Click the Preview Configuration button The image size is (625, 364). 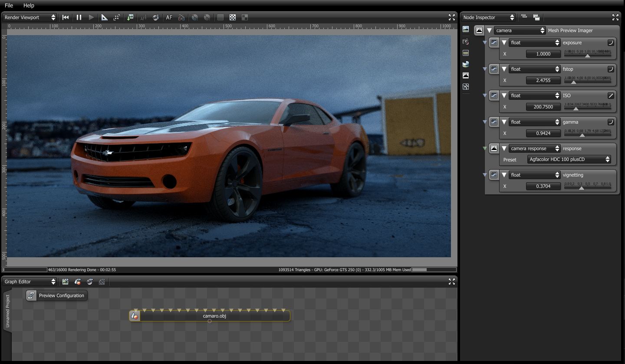coord(56,295)
